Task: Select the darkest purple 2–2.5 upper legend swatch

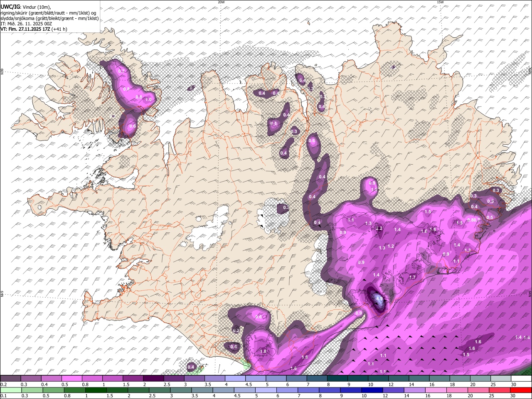Action: (153, 379)
